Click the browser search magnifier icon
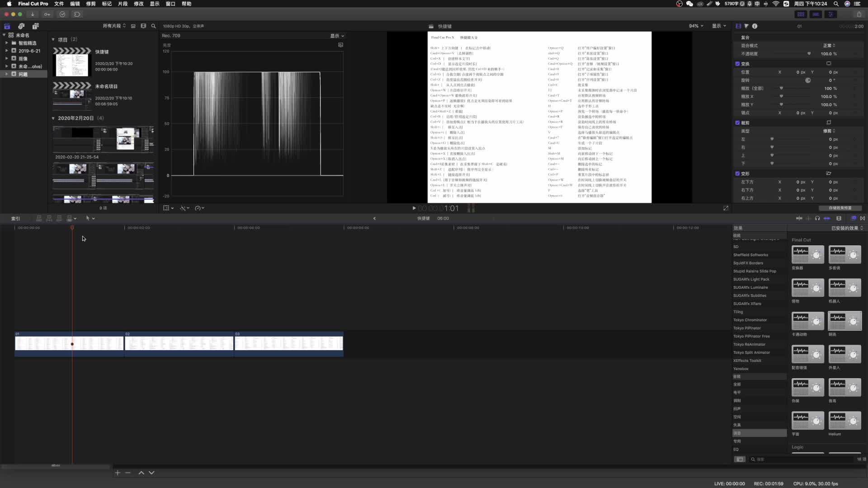Screen dimensions: 868x488 coord(153,26)
